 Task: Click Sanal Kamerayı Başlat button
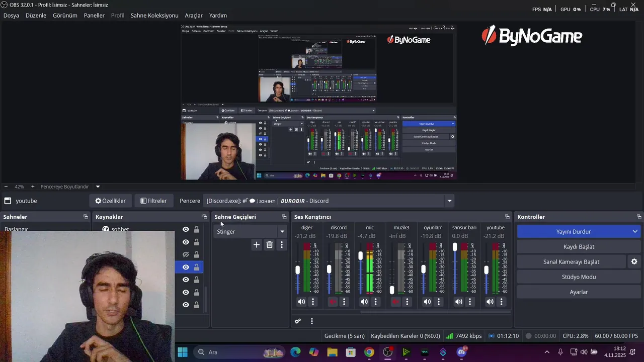[x=571, y=261]
